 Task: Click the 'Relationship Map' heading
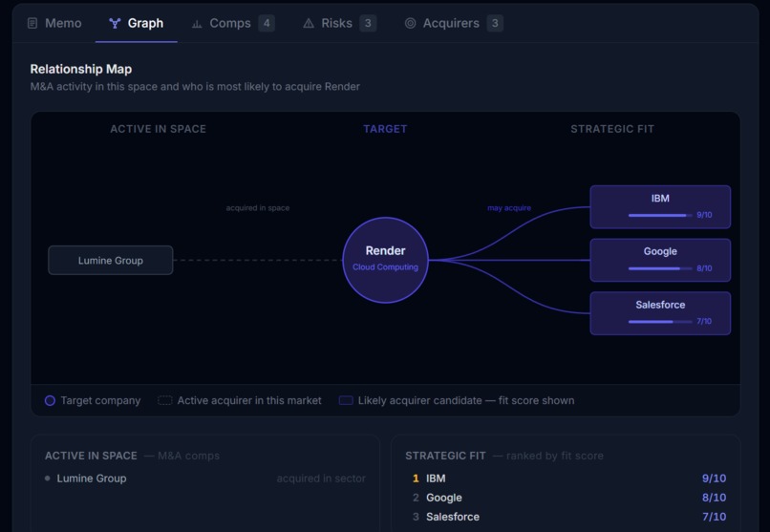[81, 69]
